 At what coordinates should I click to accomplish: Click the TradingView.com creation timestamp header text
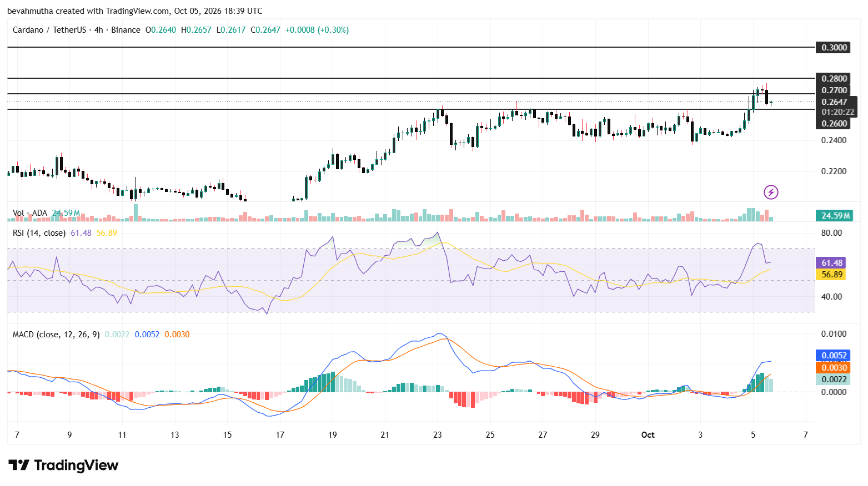[135, 11]
